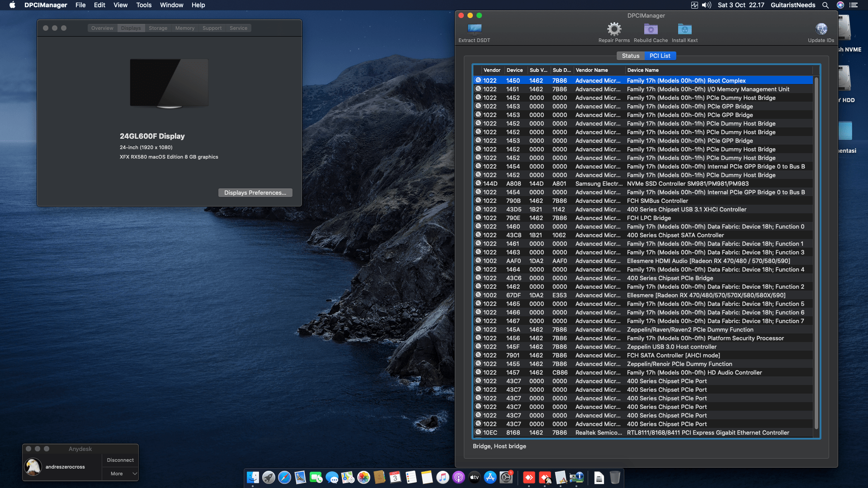Open Reminders from the dock
Screen dimensions: 868x488
[x=411, y=477]
